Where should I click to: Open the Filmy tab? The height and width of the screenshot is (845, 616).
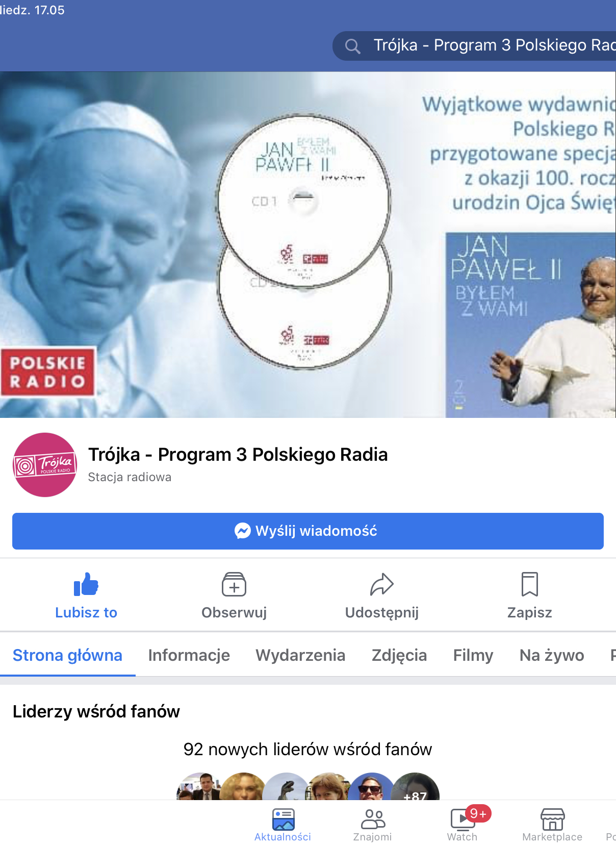click(x=473, y=655)
